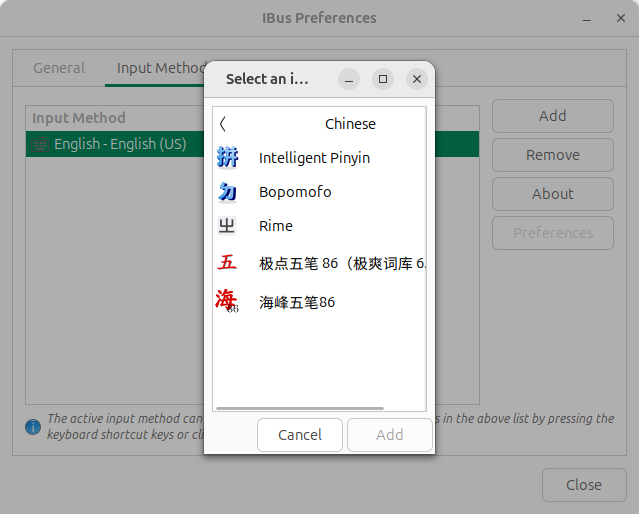
Task: Click Remove in IBus Preferences
Action: point(553,155)
